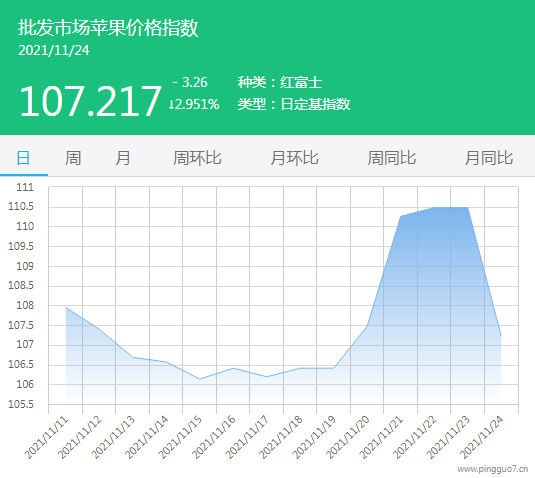This screenshot has height=478, width=535.
Task: Open the 周环比 tab
Action: point(197,158)
